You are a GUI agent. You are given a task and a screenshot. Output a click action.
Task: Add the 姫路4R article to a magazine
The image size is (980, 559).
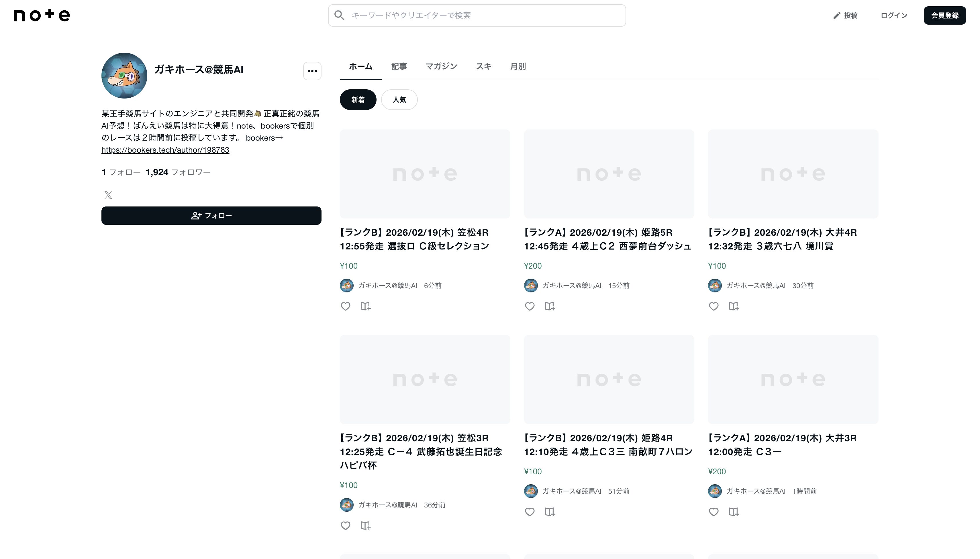click(549, 512)
